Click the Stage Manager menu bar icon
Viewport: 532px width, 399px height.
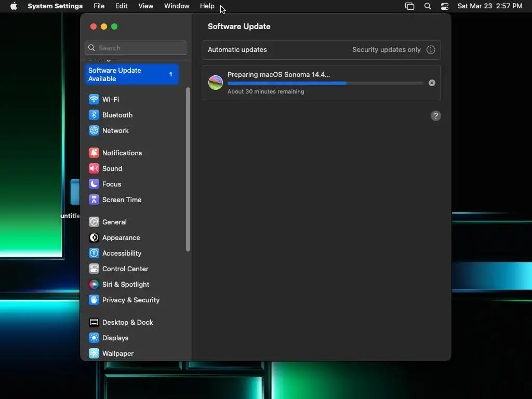click(410, 6)
